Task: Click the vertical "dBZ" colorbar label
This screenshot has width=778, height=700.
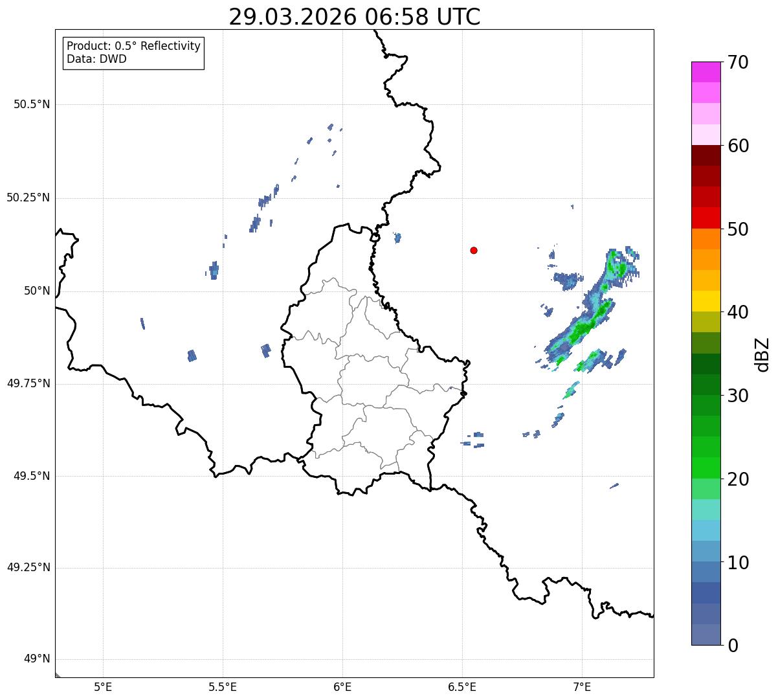Action: 763,354
